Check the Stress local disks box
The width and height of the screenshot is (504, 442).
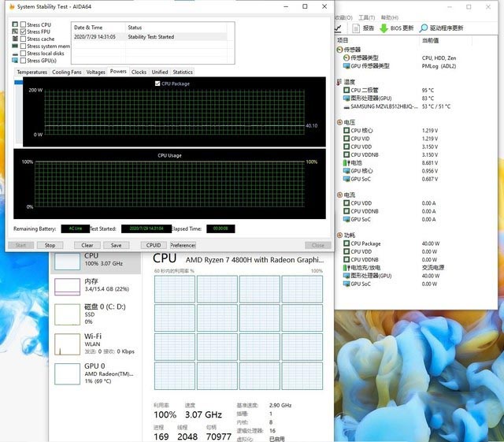pyautogui.click(x=23, y=54)
